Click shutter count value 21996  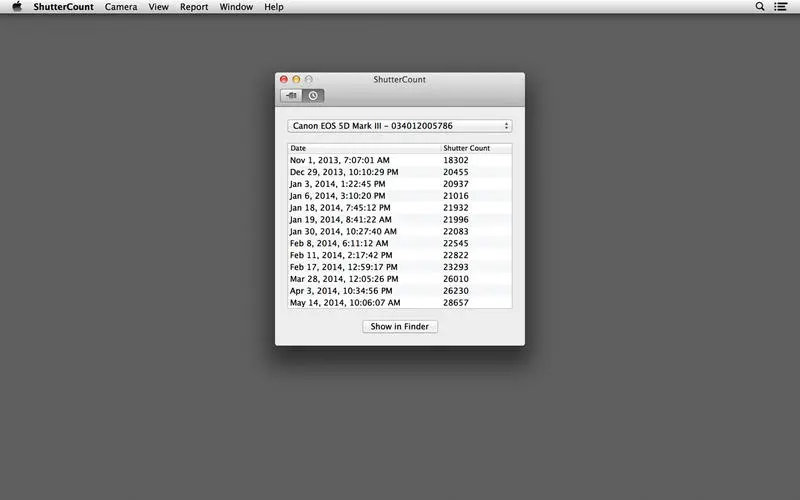pos(456,219)
